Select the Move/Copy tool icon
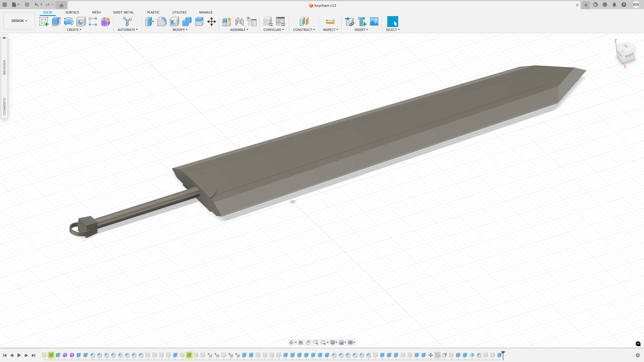Image resolution: width=644 pixels, height=362 pixels. click(x=211, y=22)
